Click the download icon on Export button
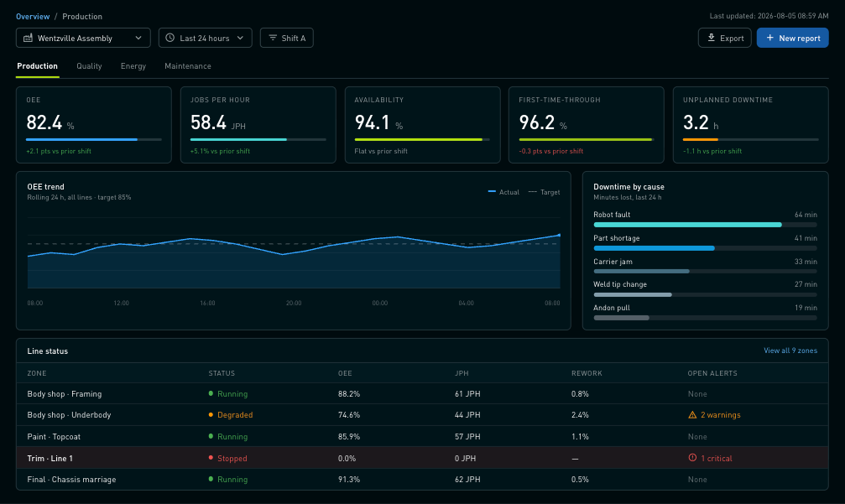 click(x=712, y=38)
